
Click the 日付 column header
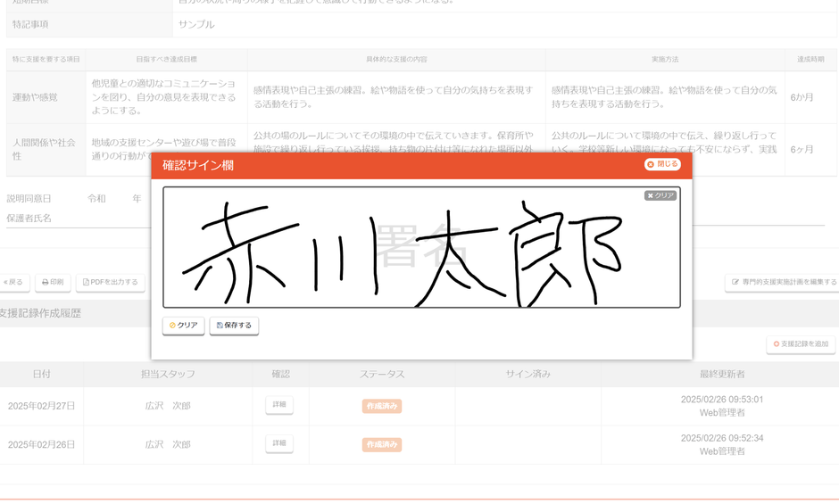(41, 374)
